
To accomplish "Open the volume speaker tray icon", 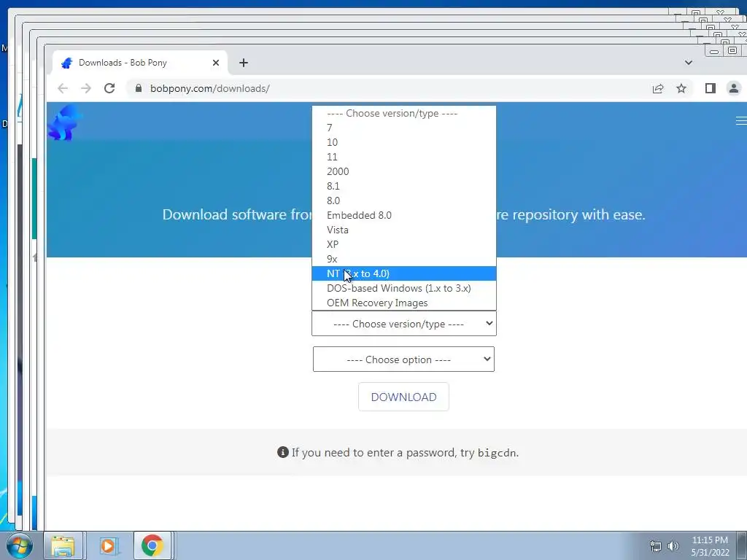I will click(673, 546).
